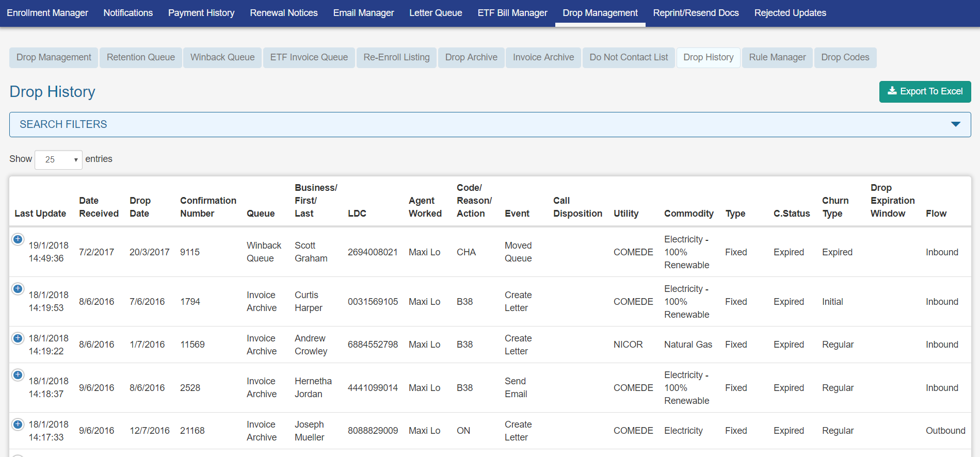The image size is (980, 457).
Task: Switch to Drop Codes tab
Action: pyautogui.click(x=845, y=57)
